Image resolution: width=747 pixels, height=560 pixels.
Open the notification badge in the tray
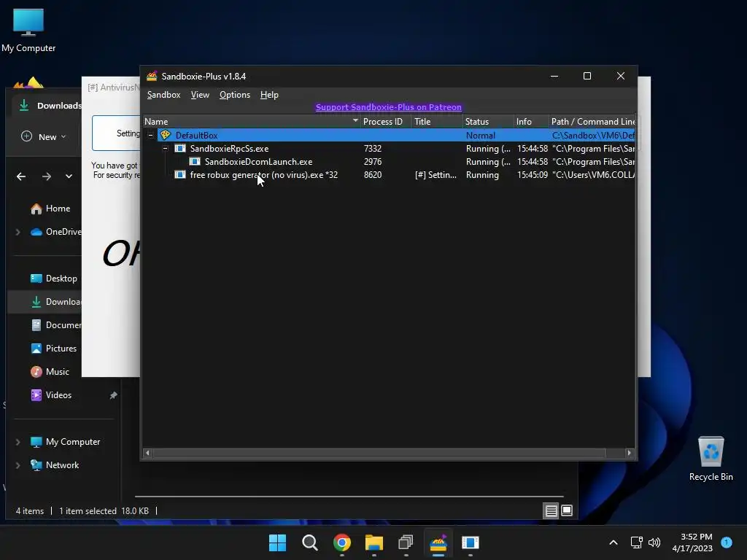(727, 542)
